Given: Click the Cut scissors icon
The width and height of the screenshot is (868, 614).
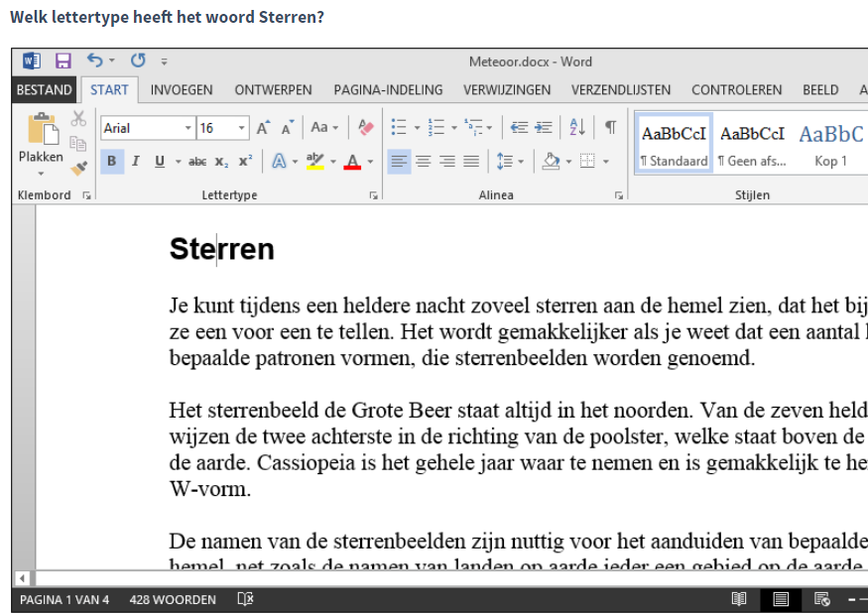Looking at the screenshot, I should (x=79, y=120).
